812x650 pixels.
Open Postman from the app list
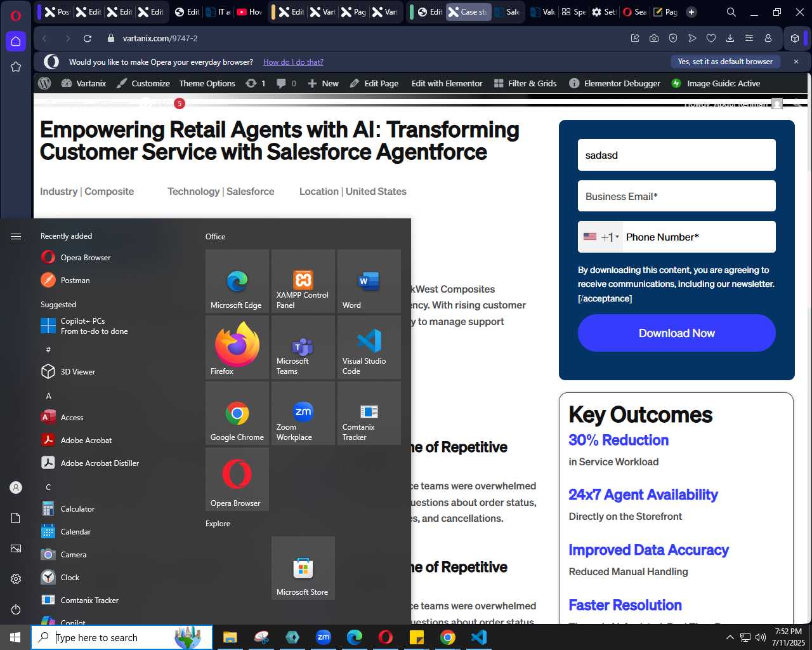(114, 280)
